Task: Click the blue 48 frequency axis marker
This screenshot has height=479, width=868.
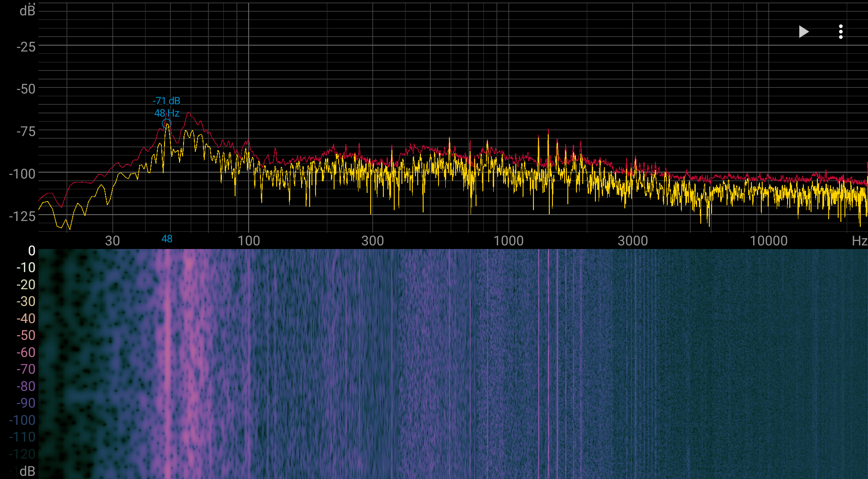Action: [x=167, y=239]
